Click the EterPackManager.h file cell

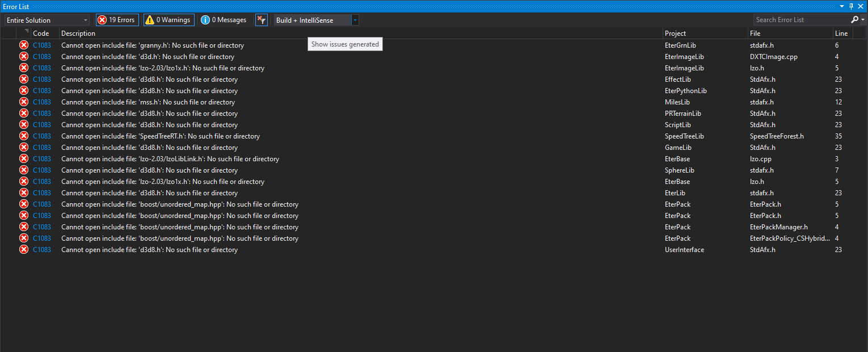click(779, 227)
